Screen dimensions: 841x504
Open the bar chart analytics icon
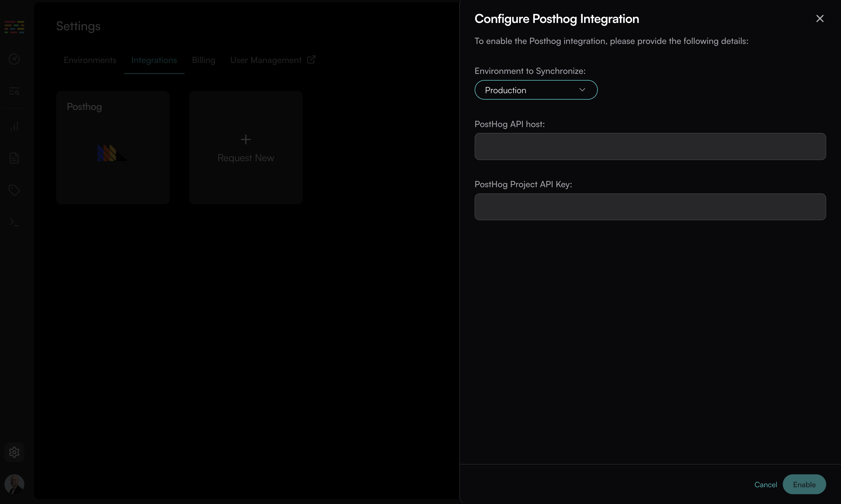pos(14,126)
